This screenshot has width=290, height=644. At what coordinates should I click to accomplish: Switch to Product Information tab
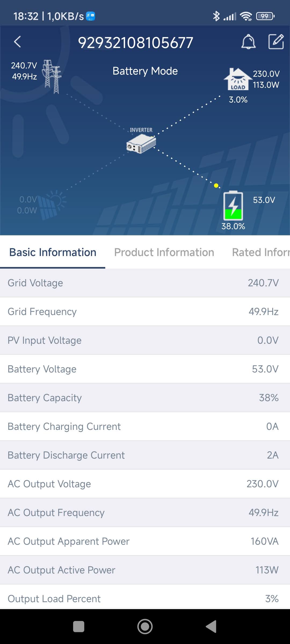[164, 252]
